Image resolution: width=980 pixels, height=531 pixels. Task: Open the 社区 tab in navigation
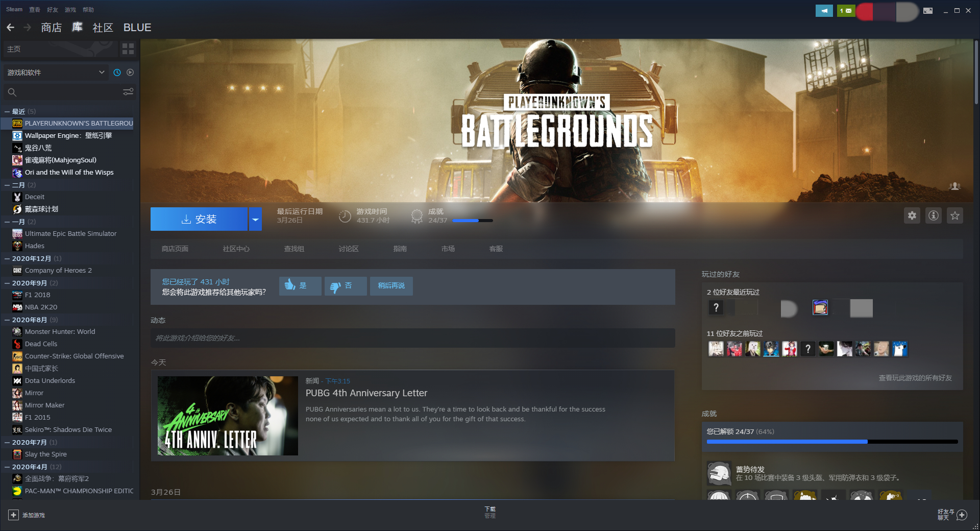click(103, 28)
